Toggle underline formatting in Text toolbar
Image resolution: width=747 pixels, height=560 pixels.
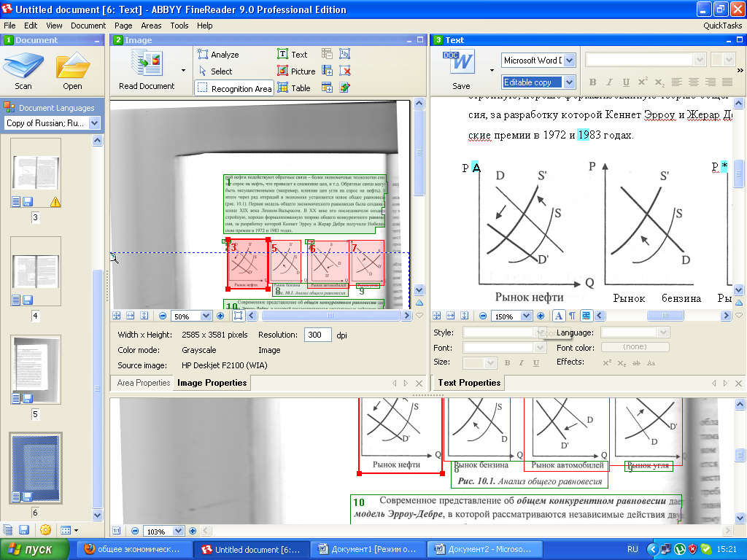(626, 82)
